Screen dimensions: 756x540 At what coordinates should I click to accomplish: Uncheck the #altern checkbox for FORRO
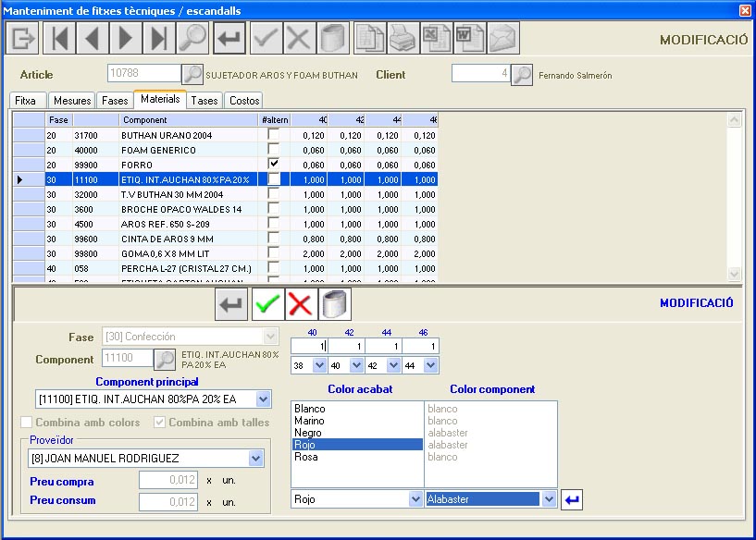pos(273,164)
